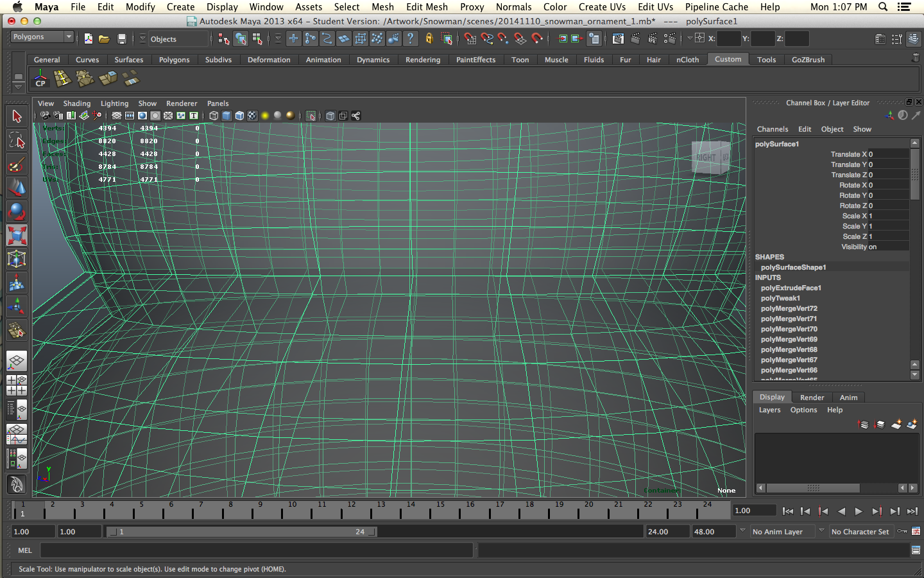The image size is (924, 578).
Task: Toggle Snap to points magnet
Action: [504, 39]
